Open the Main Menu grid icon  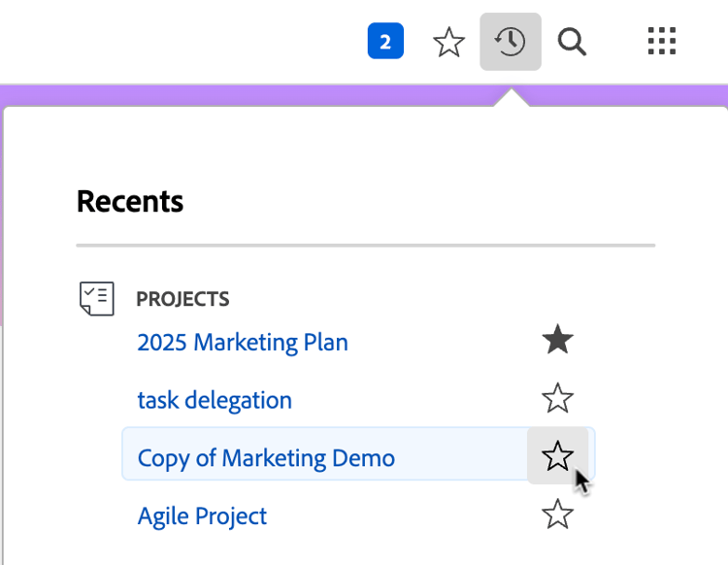coord(662,42)
